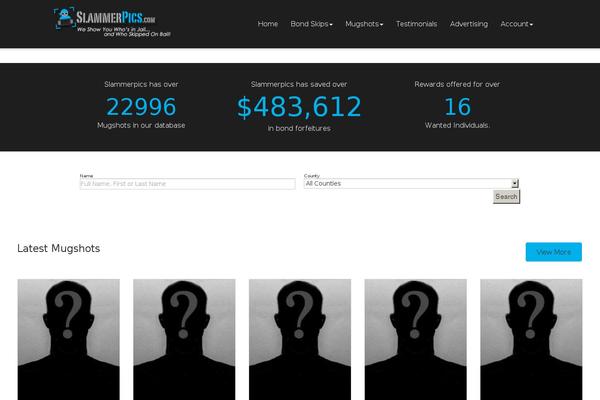The height and width of the screenshot is (400, 600).
Task: Open the third mugshot placeholder thumbnail
Action: tap(300, 340)
